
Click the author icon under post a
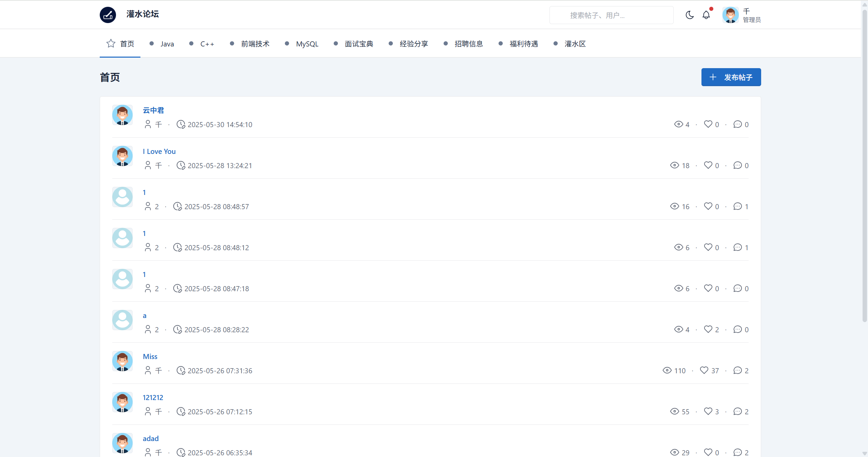(x=148, y=330)
